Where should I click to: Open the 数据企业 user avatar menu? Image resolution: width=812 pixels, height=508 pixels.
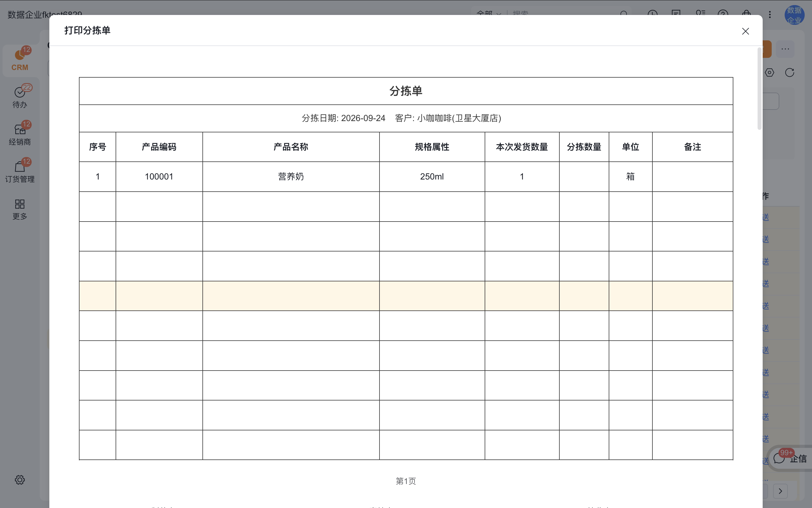tap(794, 15)
